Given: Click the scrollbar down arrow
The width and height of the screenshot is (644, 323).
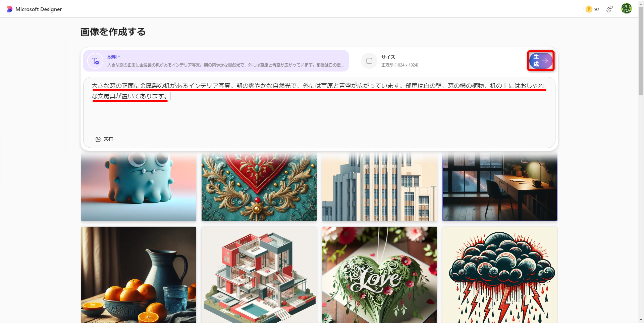Looking at the screenshot, I should pos(641,320).
